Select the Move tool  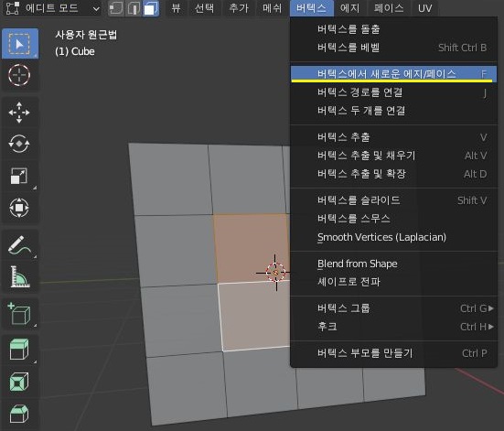[19, 113]
